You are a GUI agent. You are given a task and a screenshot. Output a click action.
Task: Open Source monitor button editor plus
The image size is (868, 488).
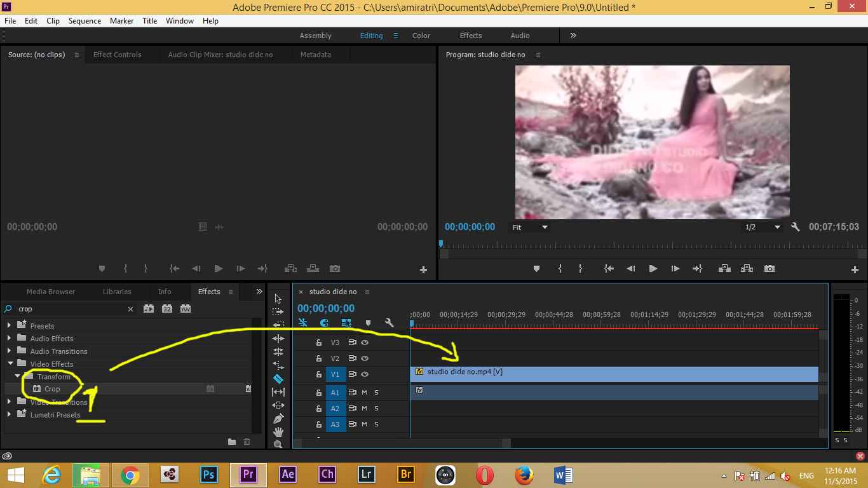[423, 269]
